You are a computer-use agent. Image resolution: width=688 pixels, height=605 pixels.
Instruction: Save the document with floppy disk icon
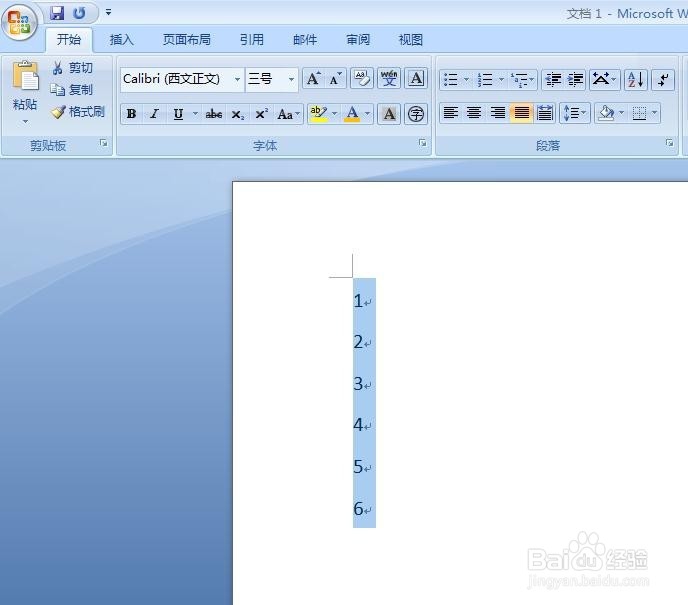point(57,13)
